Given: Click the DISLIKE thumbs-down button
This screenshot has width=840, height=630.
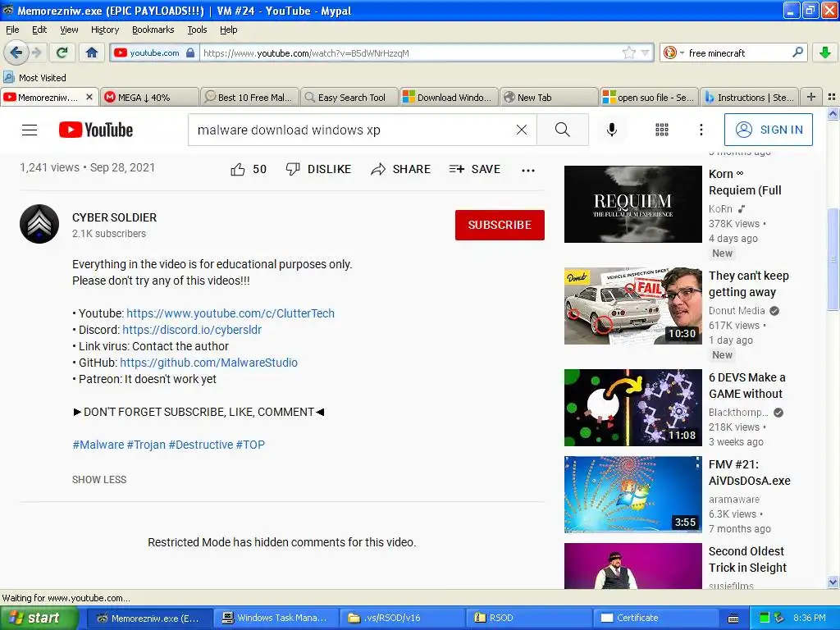Looking at the screenshot, I should click(318, 169).
